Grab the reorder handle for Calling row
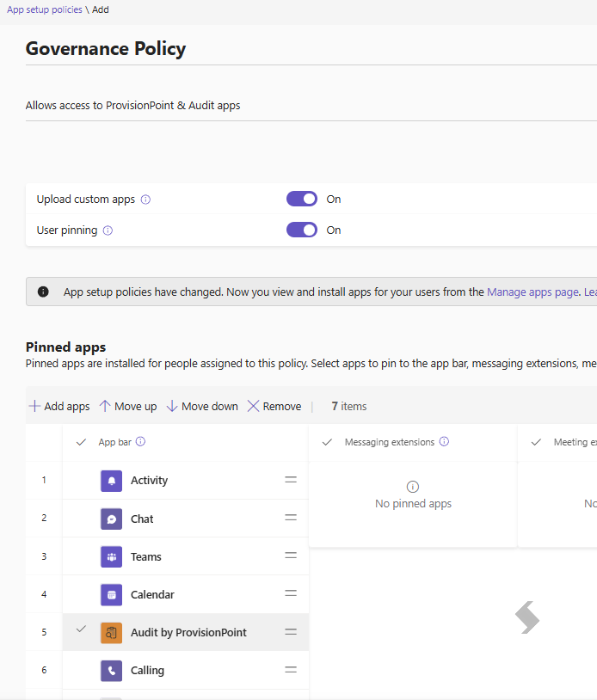Screen dimensions: 597x700 click(x=291, y=670)
